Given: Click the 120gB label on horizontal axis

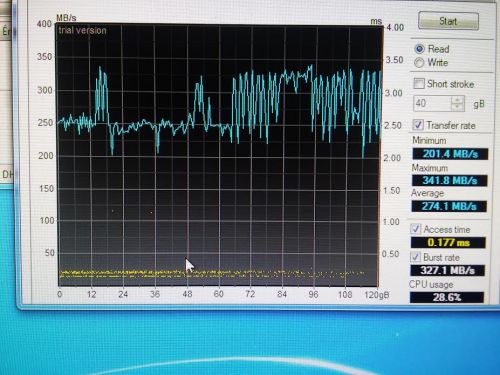Looking at the screenshot, I should click(377, 295).
